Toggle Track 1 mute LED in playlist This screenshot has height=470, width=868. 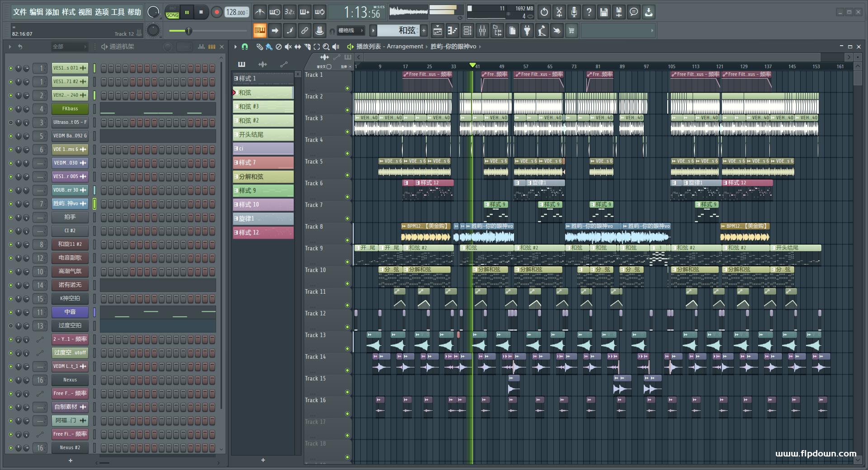[x=347, y=88]
